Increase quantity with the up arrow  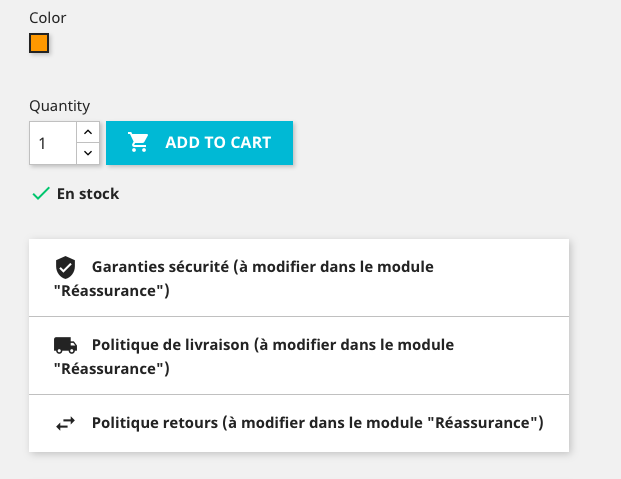coord(88,132)
